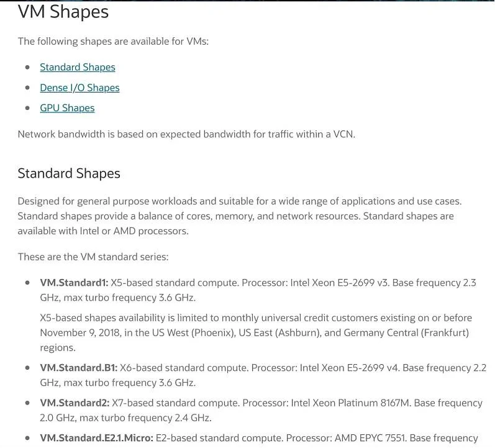The height and width of the screenshot is (448, 495).
Task: Click the Standard Shapes section heading
Action: [x=69, y=173]
